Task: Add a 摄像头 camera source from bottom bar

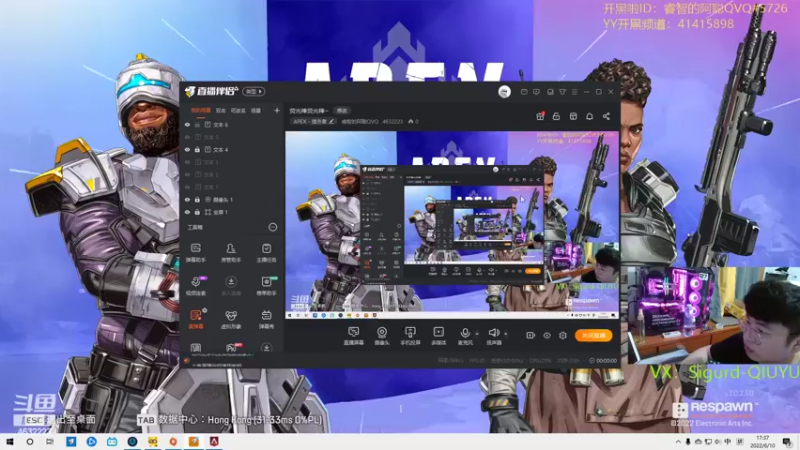Action: pyautogui.click(x=382, y=336)
